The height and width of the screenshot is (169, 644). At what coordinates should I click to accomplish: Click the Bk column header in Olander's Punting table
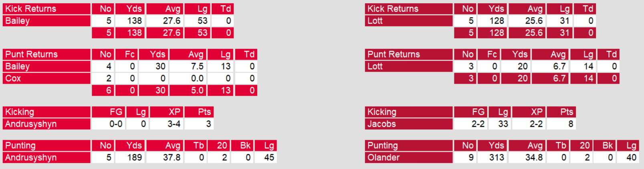point(608,146)
